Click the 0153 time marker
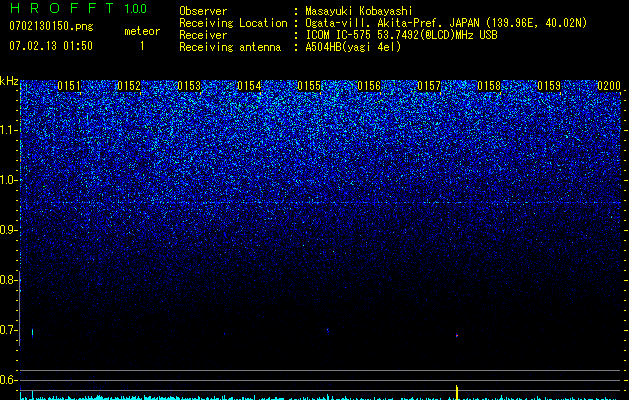 point(189,86)
